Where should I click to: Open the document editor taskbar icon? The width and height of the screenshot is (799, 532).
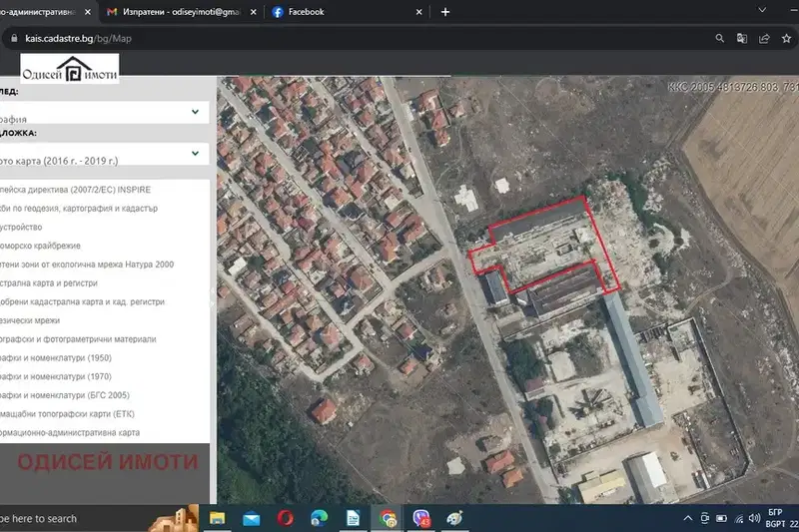pyautogui.click(x=354, y=518)
